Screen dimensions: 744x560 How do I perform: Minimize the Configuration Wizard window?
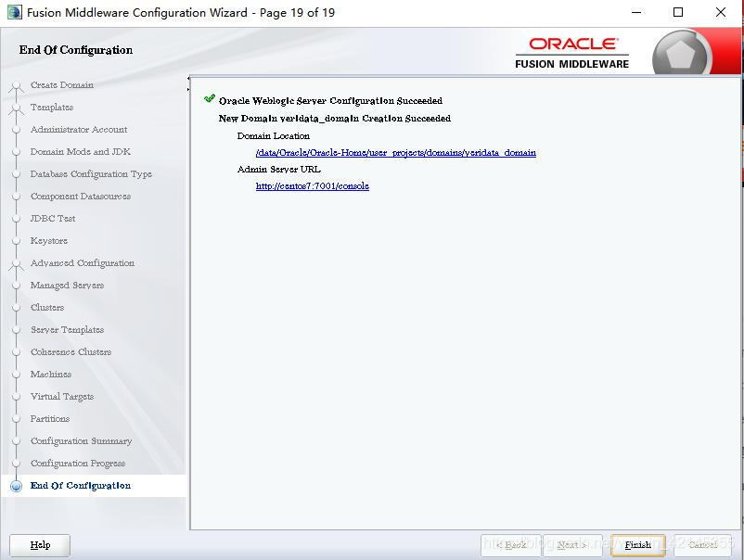pos(636,12)
